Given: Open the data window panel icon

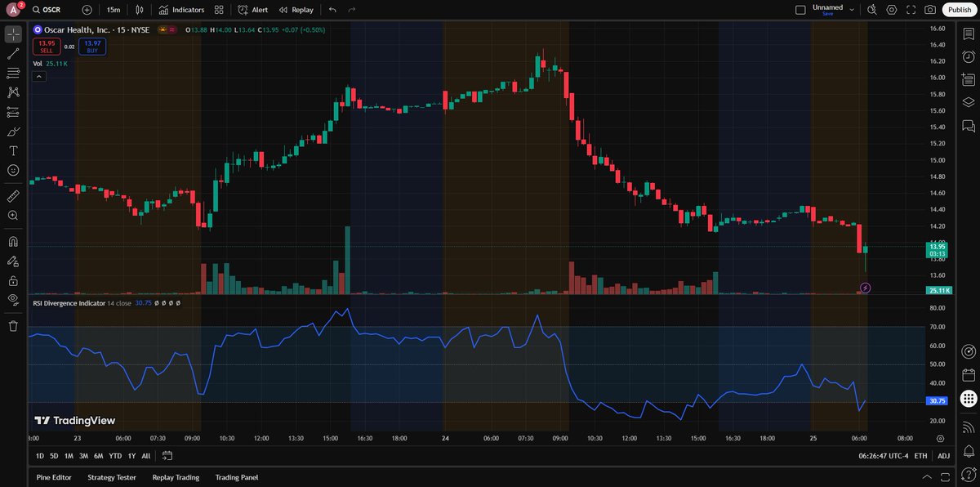Looking at the screenshot, I should 969,79.
